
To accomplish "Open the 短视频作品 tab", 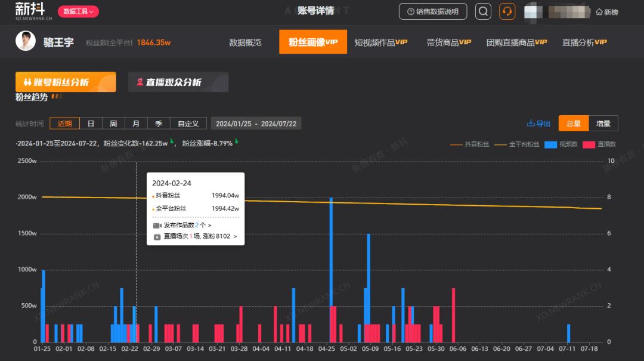I will 380,42.
